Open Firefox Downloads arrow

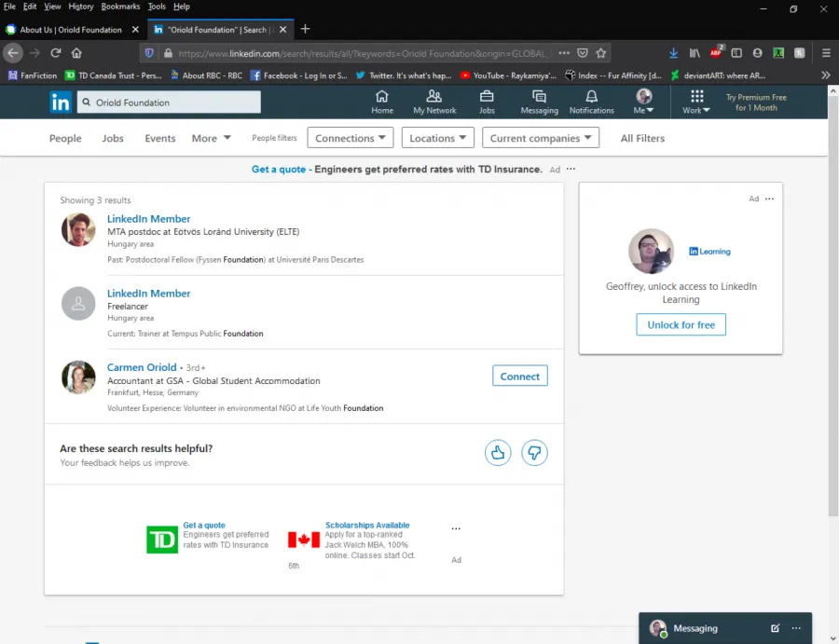[x=674, y=53]
